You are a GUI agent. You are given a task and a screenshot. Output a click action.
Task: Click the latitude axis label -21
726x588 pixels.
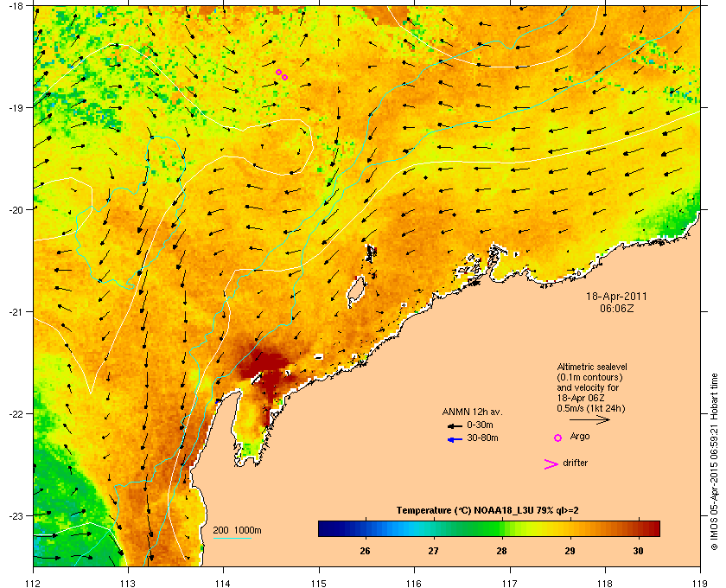coord(16,311)
